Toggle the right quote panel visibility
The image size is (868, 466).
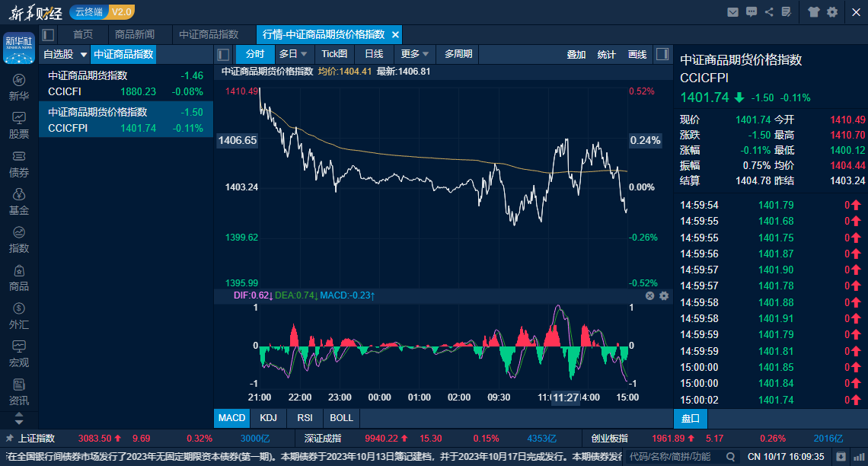click(x=662, y=54)
